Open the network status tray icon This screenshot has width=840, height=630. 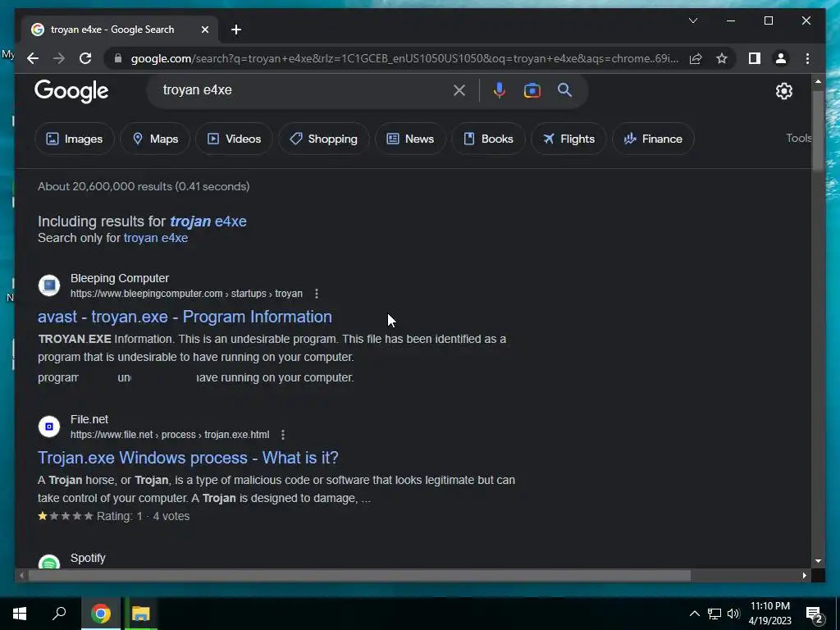point(714,614)
